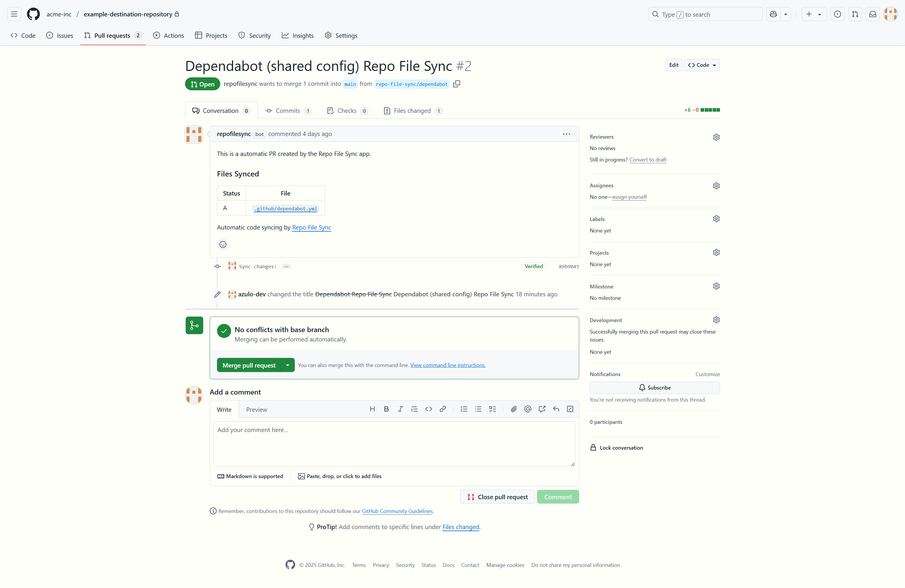
Task: Focus the search field in header
Action: [705, 14]
